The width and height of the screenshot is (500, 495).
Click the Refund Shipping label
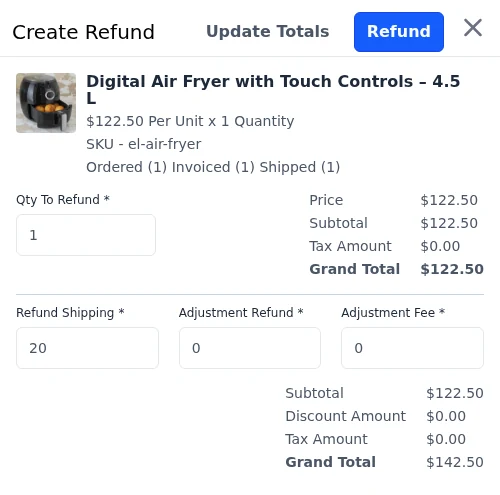pyautogui.click(x=70, y=313)
